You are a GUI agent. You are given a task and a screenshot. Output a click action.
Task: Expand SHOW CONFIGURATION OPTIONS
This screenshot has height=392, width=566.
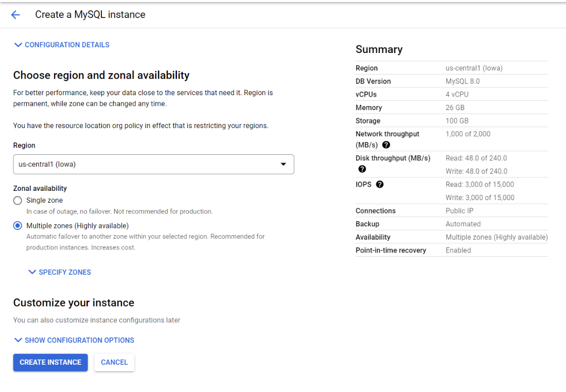click(79, 340)
